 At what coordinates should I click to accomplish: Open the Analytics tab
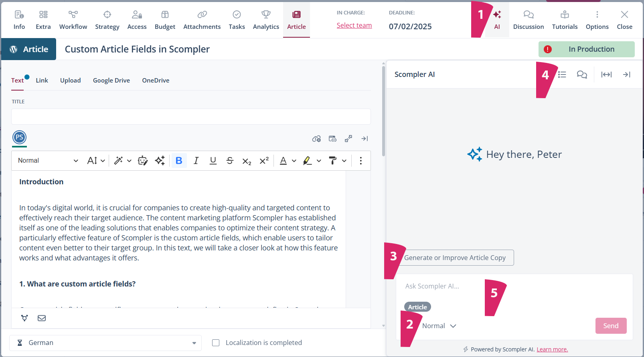266,20
